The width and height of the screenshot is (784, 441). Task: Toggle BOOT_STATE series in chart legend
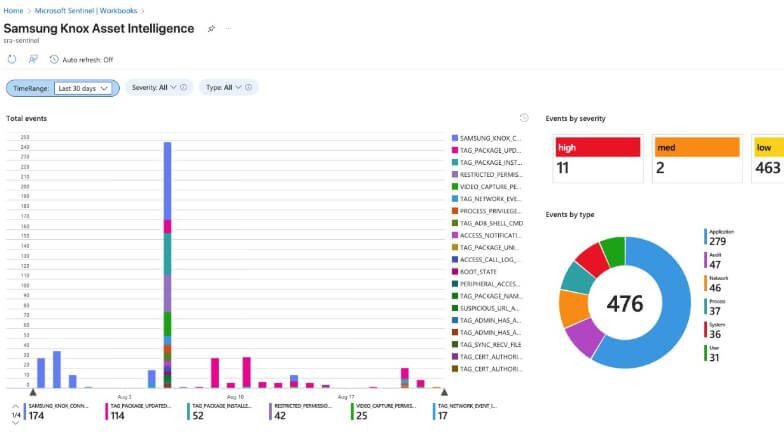pyautogui.click(x=487, y=271)
